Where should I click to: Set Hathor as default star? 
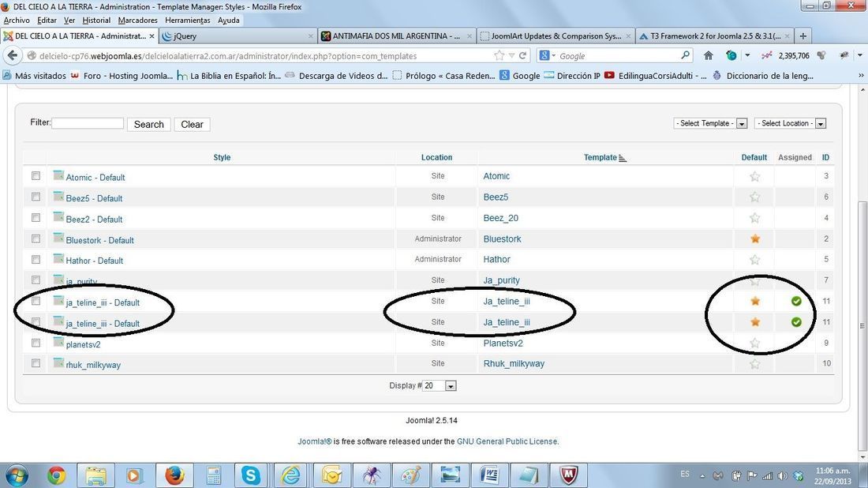(x=754, y=260)
